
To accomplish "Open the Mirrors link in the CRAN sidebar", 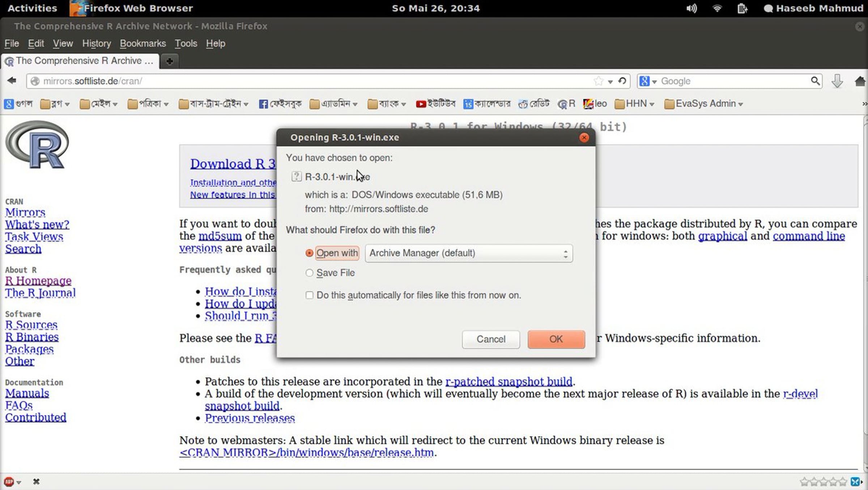I will point(25,212).
